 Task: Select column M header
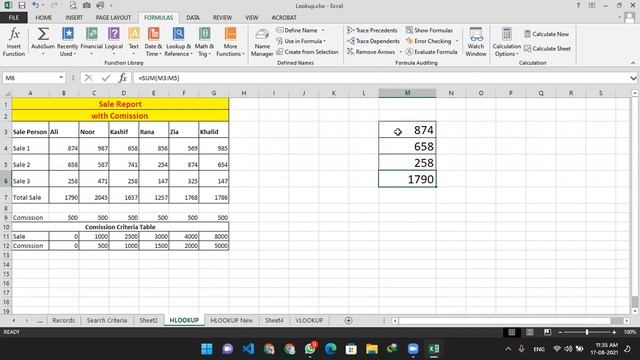click(407, 93)
